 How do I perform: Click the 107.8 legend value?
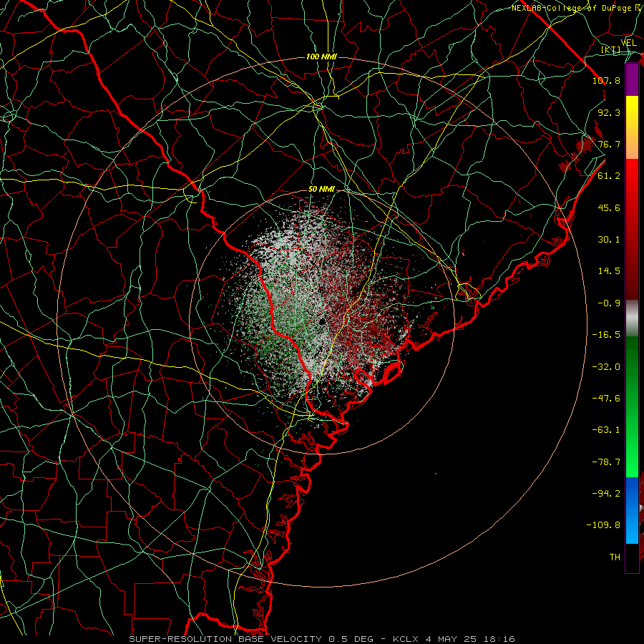point(606,80)
